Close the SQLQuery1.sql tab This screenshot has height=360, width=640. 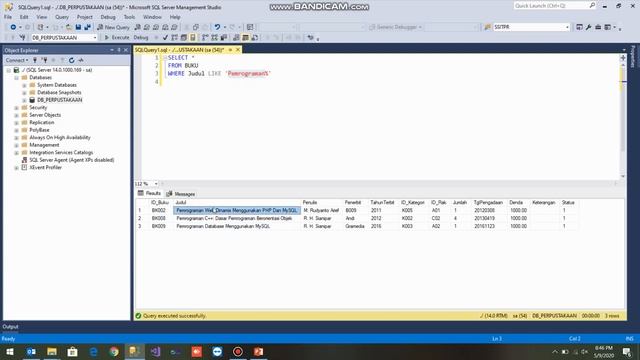(238, 50)
